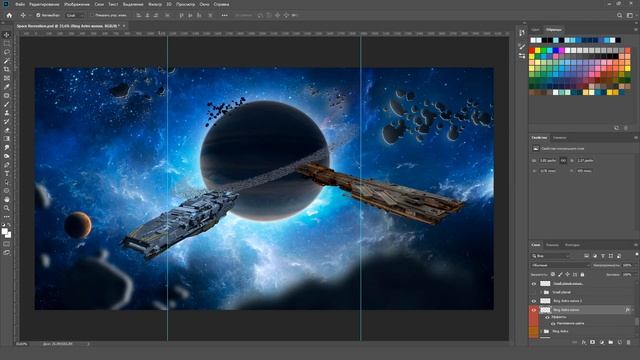Open the 3D menu
640x360 pixels.
pos(169,4)
